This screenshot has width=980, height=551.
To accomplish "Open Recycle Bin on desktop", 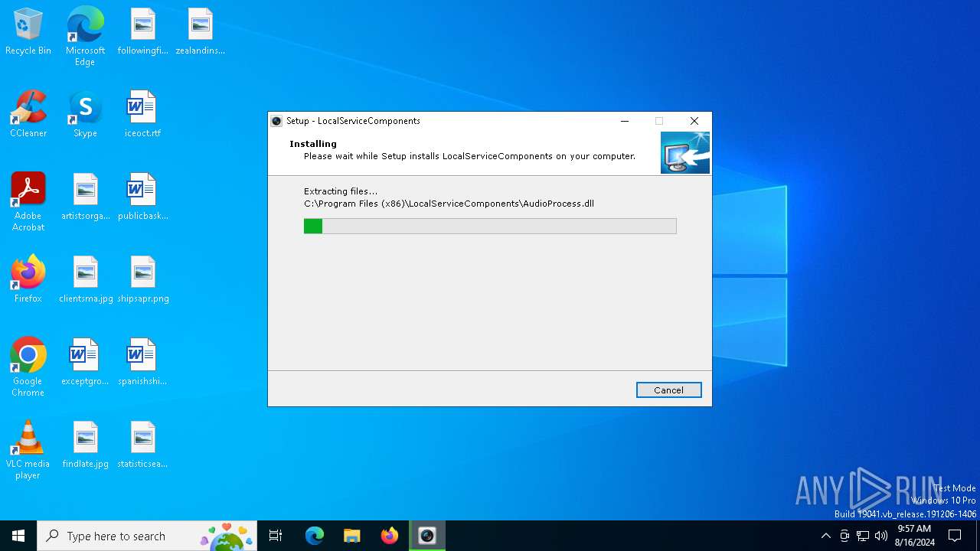I will (28, 32).
